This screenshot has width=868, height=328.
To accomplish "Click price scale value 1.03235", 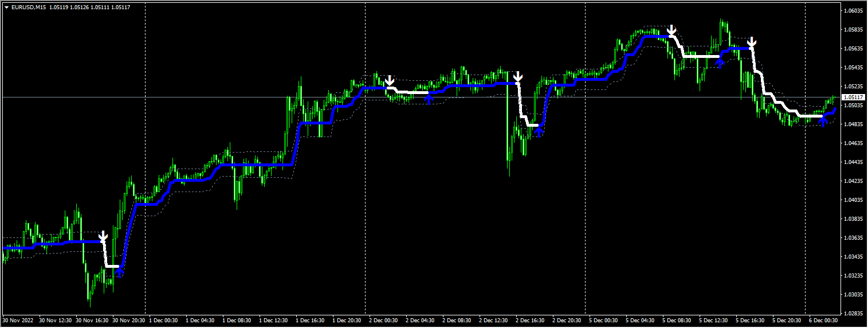I will tap(853, 276).
